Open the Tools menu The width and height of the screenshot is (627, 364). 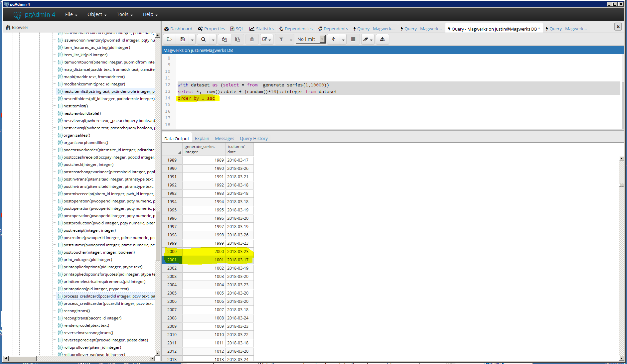click(124, 14)
